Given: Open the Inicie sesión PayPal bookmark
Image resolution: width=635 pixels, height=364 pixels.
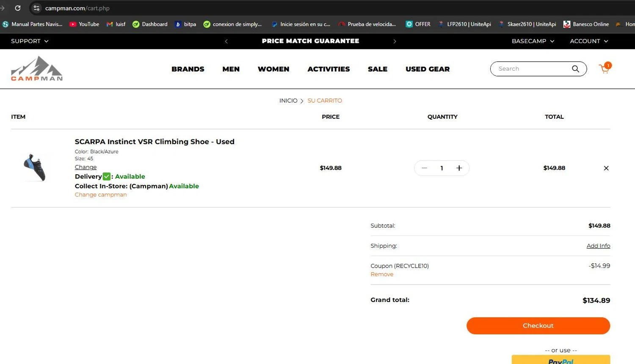Looking at the screenshot, I should coord(301,24).
